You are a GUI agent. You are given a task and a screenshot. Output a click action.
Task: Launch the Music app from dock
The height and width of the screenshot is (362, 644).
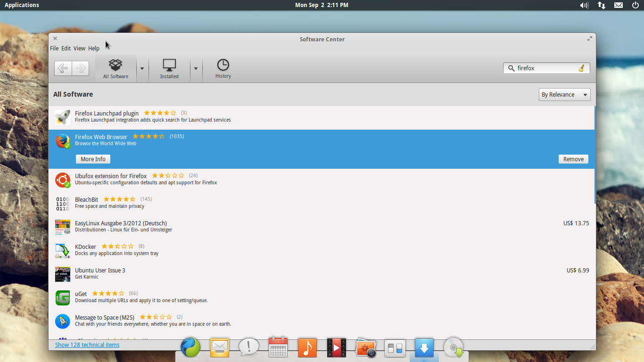307,348
